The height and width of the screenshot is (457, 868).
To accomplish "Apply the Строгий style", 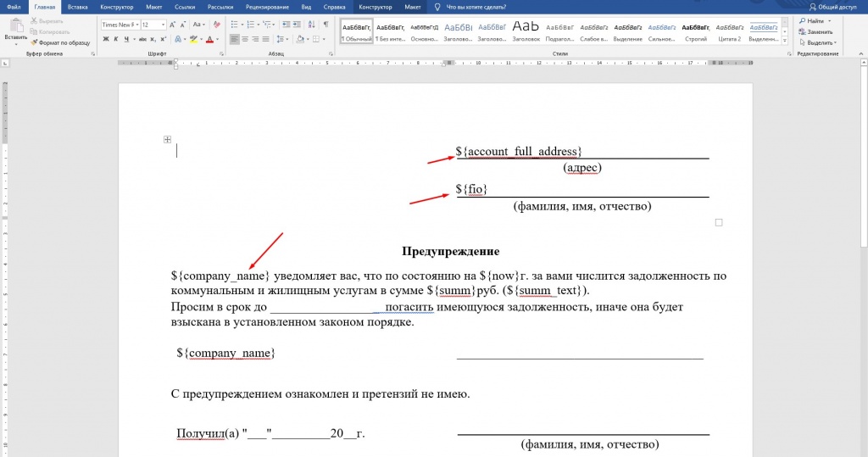I will (695, 31).
